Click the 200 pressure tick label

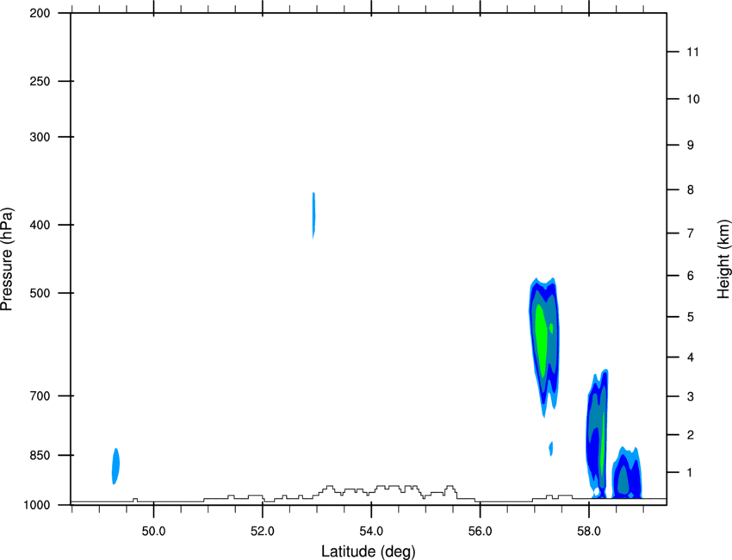click(40, 14)
